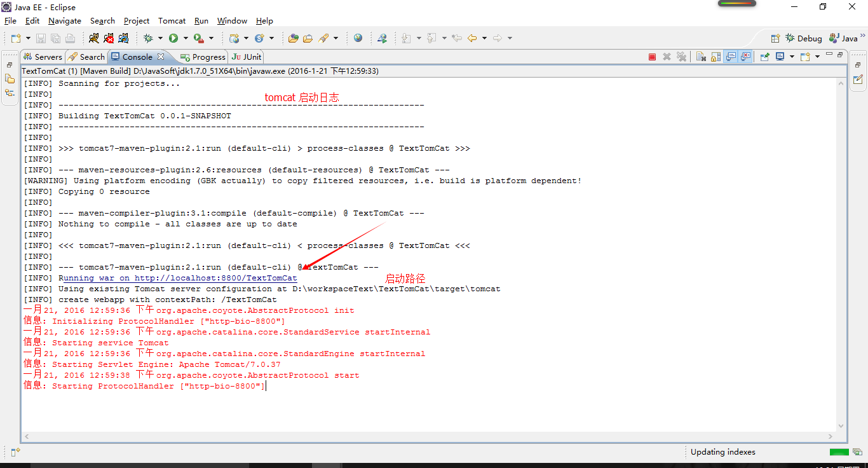Open the Window menu

point(232,21)
